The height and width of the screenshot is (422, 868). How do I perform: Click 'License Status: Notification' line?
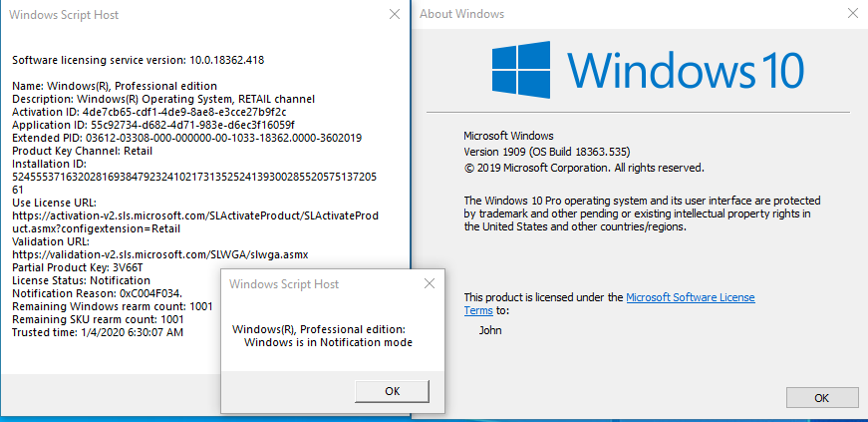click(82, 280)
